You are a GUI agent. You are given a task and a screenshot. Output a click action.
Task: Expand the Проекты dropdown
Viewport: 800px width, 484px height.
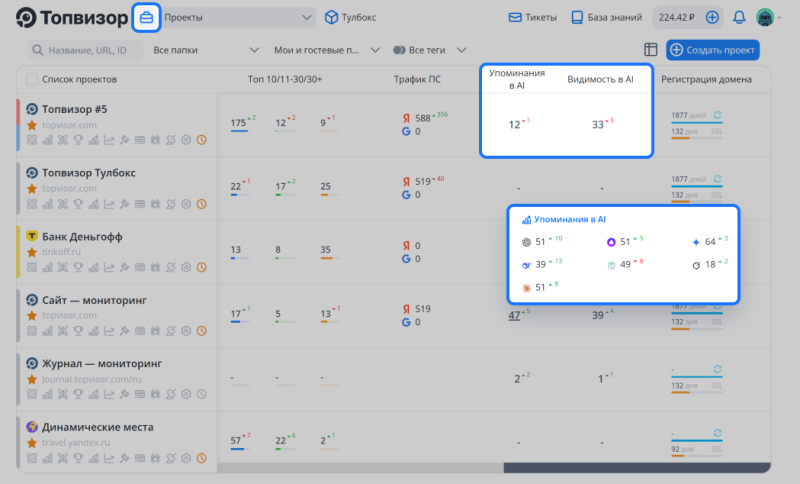pyautogui.click(x=238, y=17)
